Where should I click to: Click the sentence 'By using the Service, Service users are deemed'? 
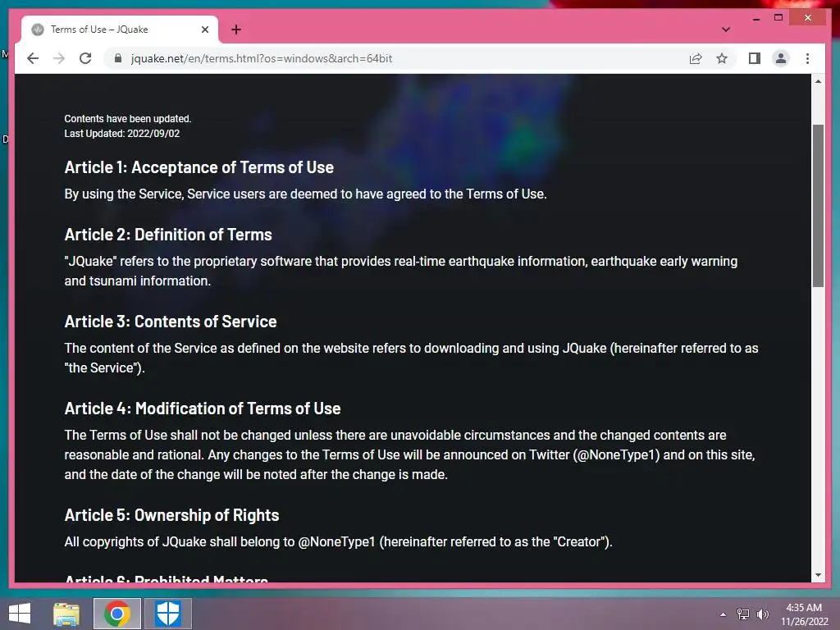305,194
